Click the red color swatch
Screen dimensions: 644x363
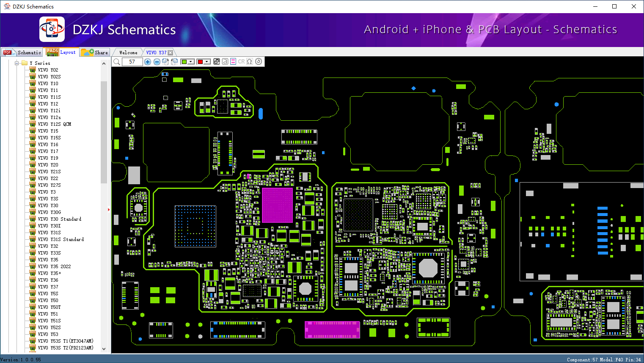[x=200, y=62]
